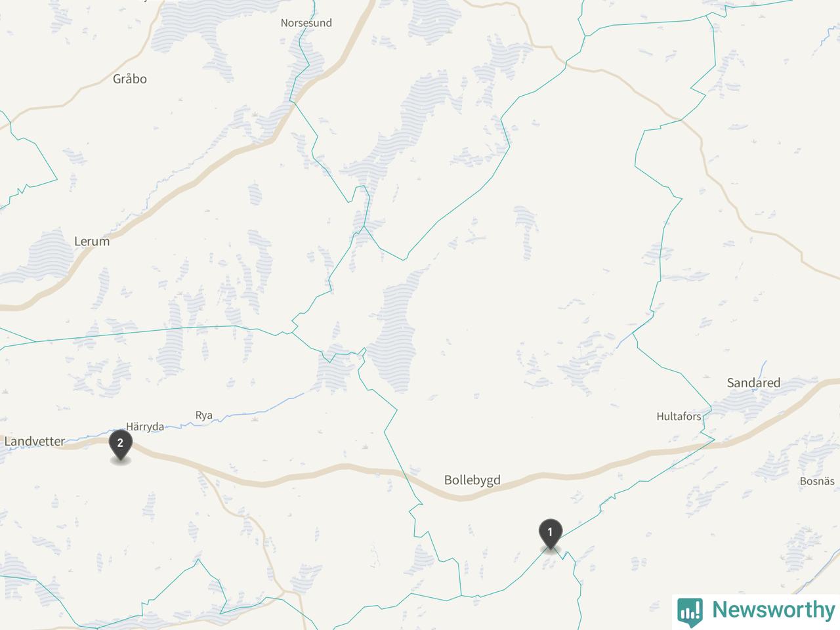Select the Bollebygd town label
The width and height of the screenshot is (840, 630).
472,480
